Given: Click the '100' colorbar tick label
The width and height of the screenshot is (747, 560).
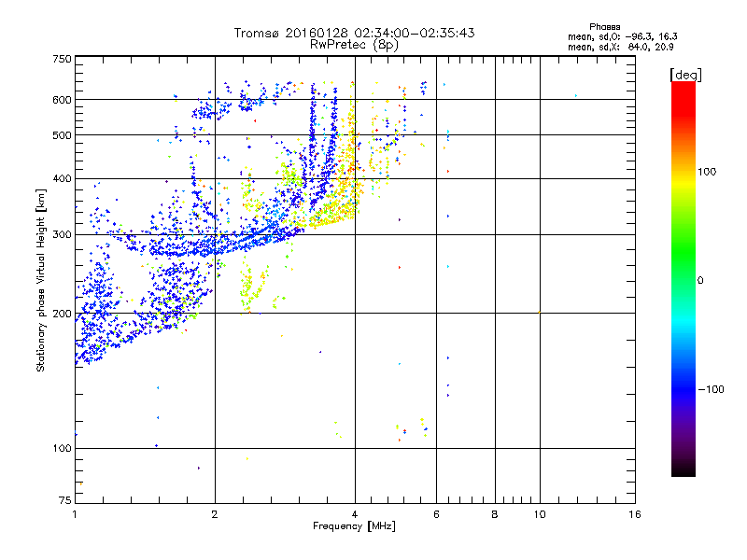Looking at the screenshot, I should point(707,172).
